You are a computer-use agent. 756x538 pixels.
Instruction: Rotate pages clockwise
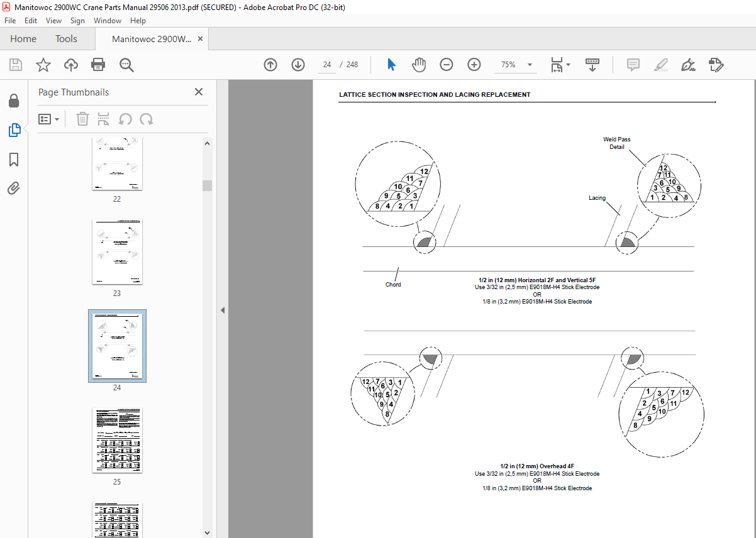[147, 119]
